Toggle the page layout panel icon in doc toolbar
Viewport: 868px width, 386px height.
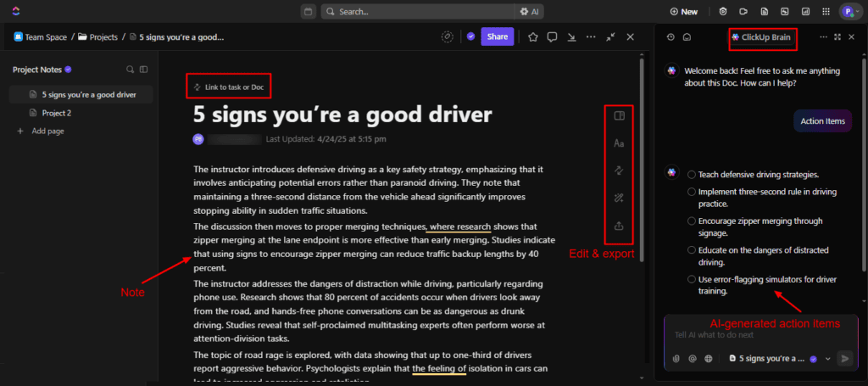coord(619,115)
